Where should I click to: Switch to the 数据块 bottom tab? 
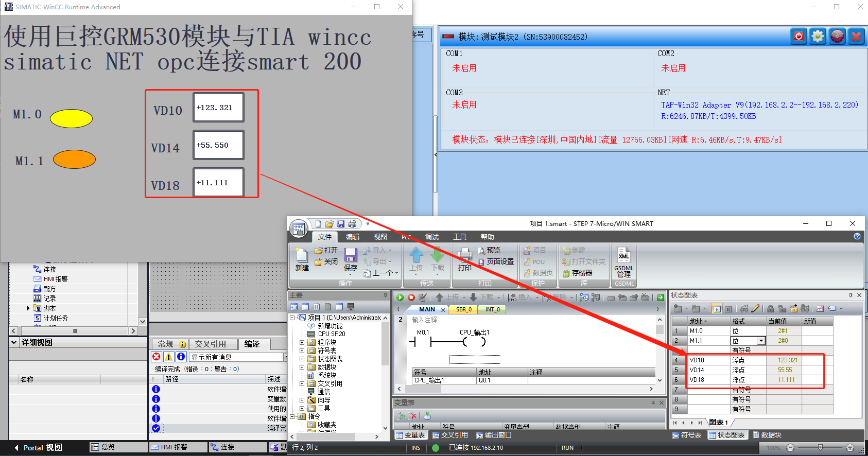pos(767,435)
